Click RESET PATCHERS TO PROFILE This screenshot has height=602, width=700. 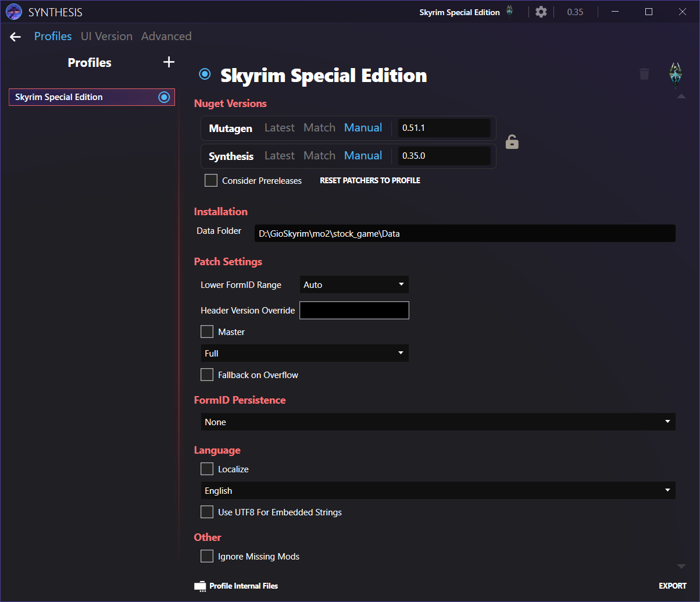[370, 180]
